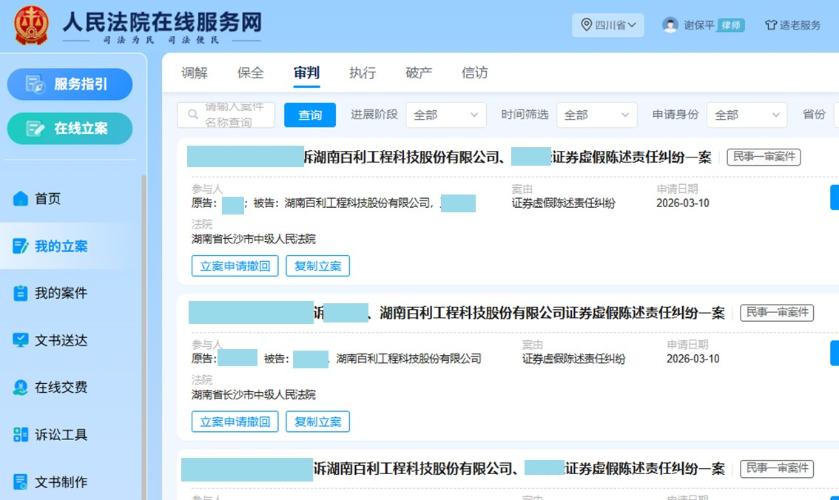
Task: Click the 民事一审案件 tag on the first case
Action: click(764, 157)
